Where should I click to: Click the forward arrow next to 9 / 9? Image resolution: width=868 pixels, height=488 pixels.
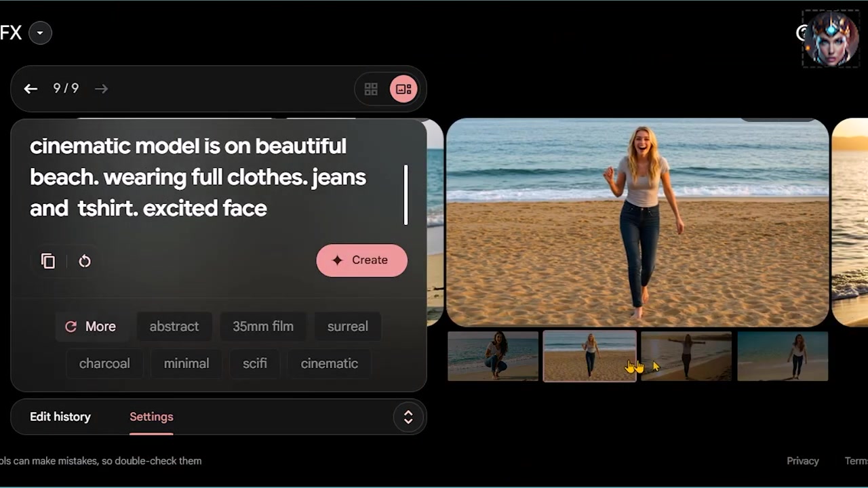click(x=101, y=89)
